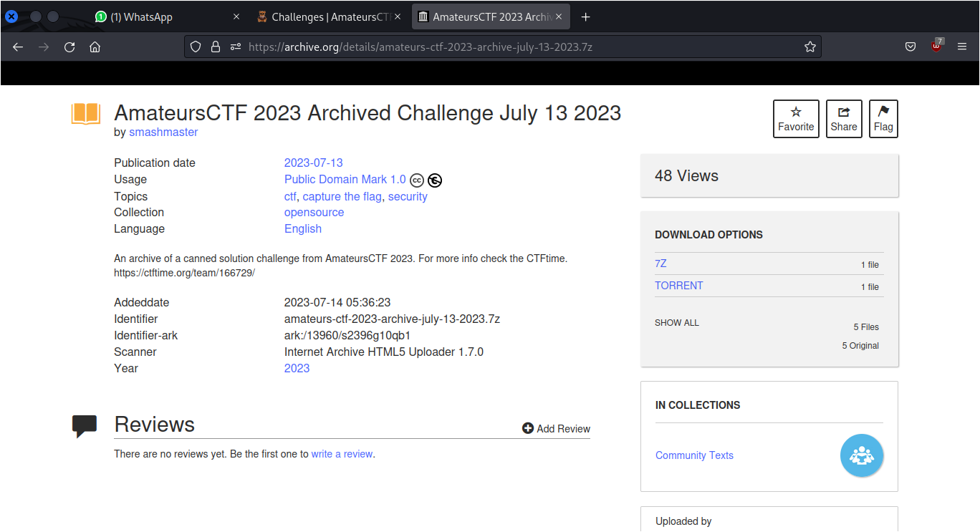980x532 pixels.
Task: Click the browser Back arrow
Action: (x=18, y=47)
